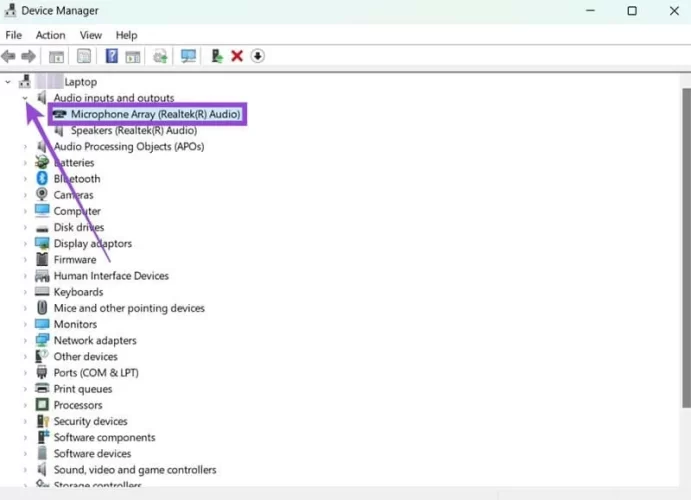
Task: Click the Bluetooth category icon
Action: [42, 179]
